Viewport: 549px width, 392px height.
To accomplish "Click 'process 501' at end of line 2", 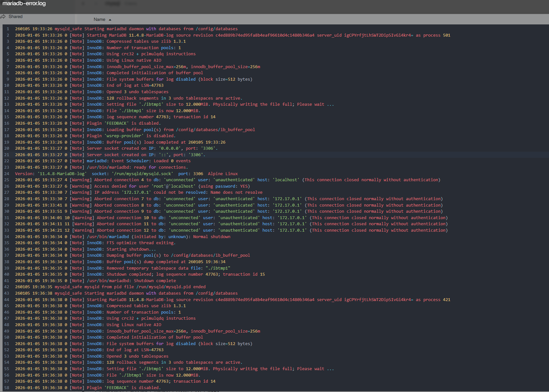I will [437, 35].
